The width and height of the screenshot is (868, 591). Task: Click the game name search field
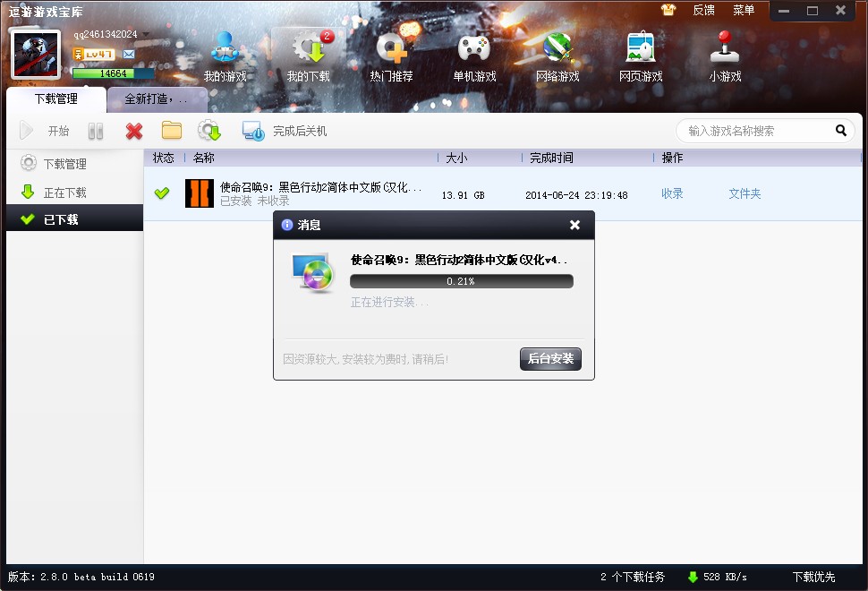[755, 131]
